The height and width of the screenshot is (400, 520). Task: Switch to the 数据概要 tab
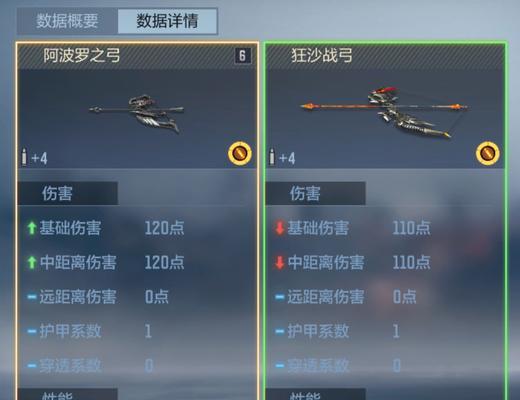(x=67, y=21)
